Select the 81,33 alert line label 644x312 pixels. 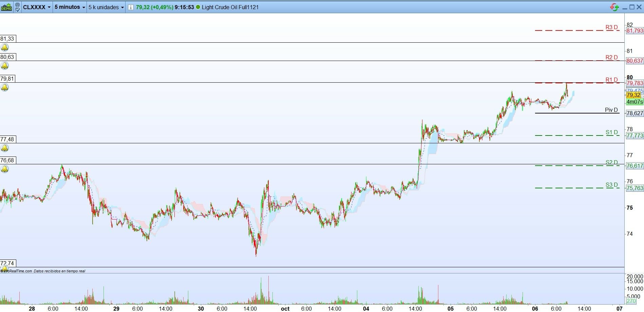click(7, 39)
